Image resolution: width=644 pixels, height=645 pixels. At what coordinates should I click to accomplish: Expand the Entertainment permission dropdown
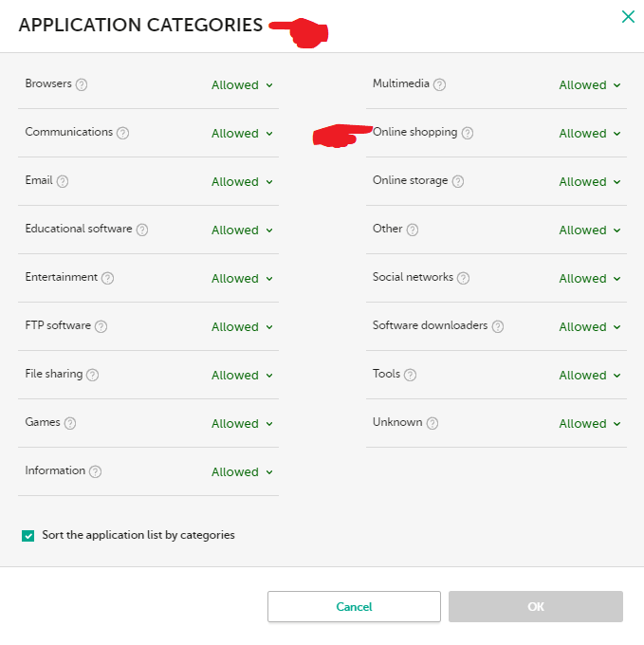242,279
